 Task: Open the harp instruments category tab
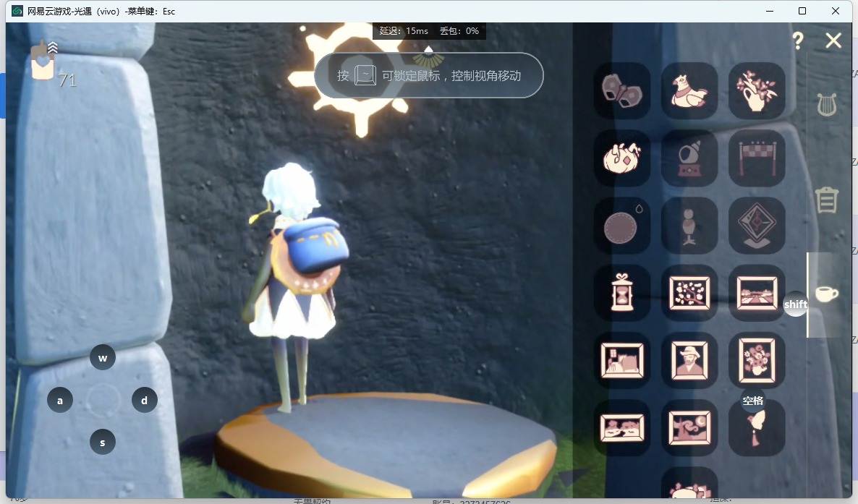click(x=827, y=104)
